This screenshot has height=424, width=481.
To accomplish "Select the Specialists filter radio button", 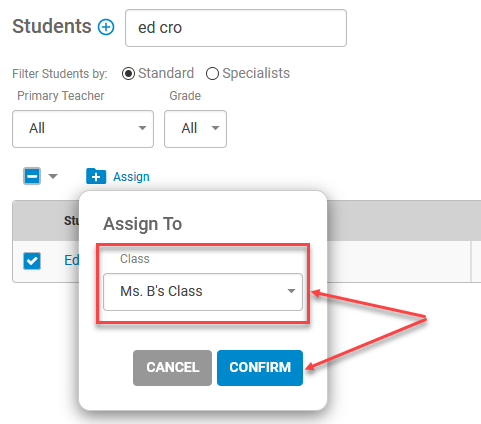I will (x=212, y=74).
